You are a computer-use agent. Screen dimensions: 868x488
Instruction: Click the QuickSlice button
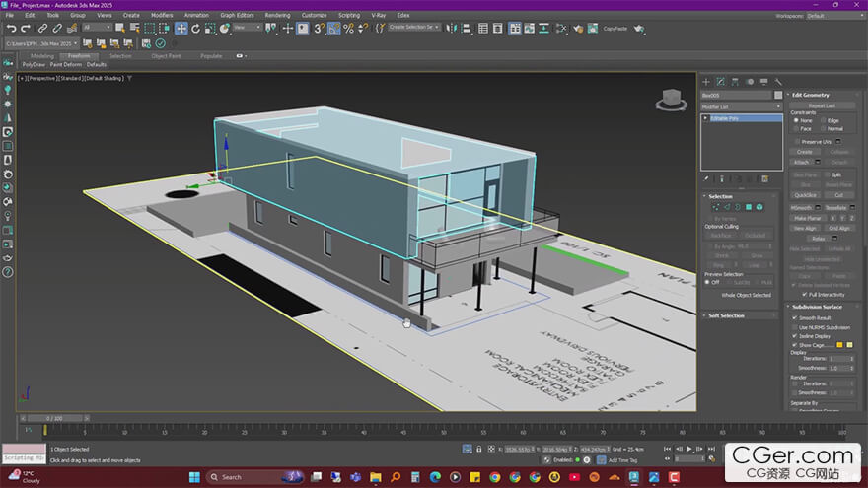[x=805, y=195]
